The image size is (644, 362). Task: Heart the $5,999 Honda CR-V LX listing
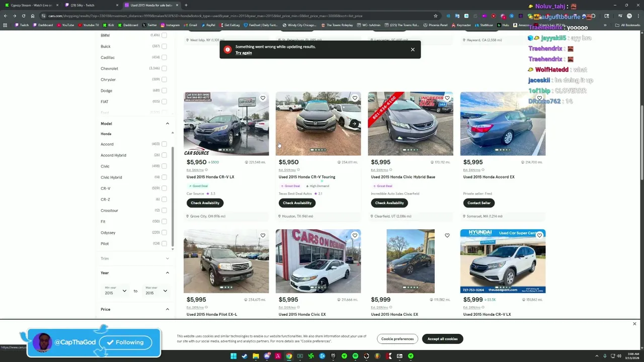pos(539,235)
